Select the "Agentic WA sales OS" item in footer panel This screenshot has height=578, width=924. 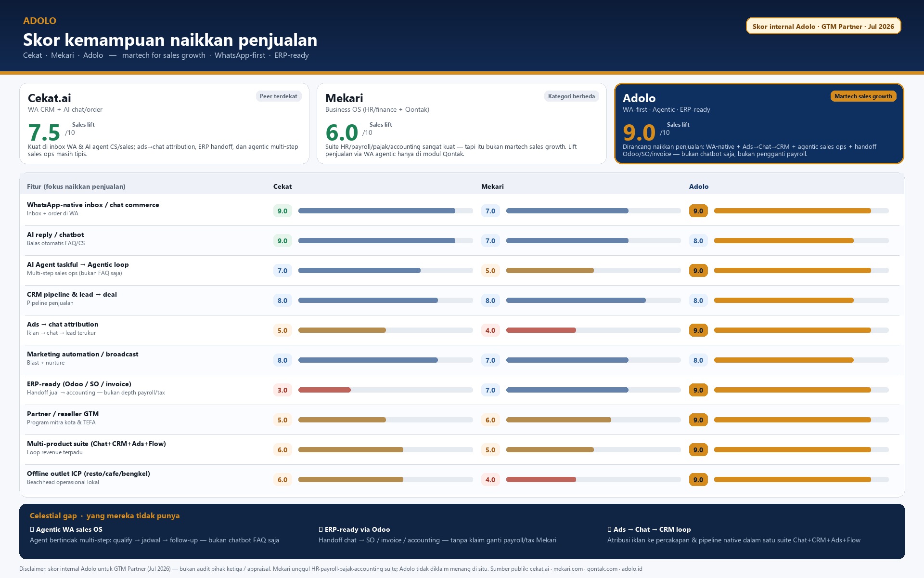[66, 529]
